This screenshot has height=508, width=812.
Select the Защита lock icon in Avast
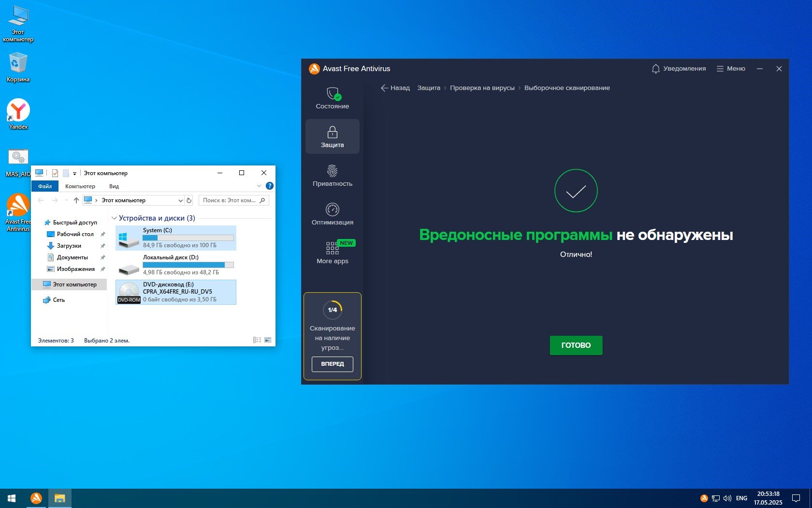coord(333,132)
